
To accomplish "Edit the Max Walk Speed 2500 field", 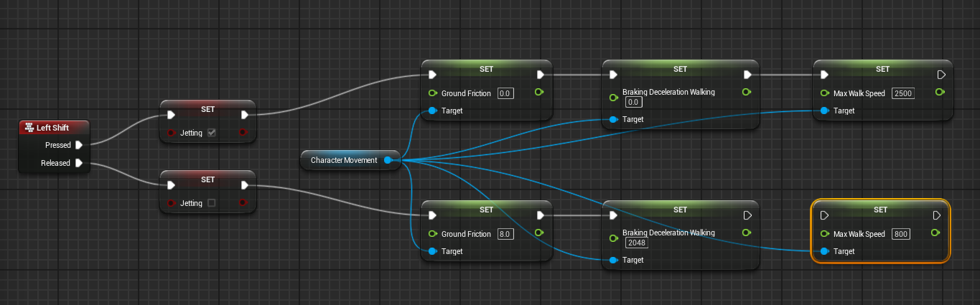I will 903,93.
